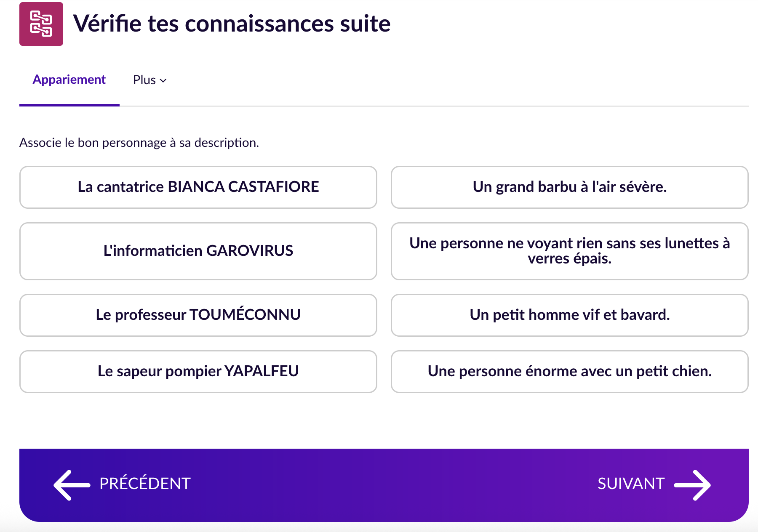This screenshot has height=532, width=758.
Task: Click the empty middle of the purple navigation bar
Action: pyautogui.click(x=384, y=485)
